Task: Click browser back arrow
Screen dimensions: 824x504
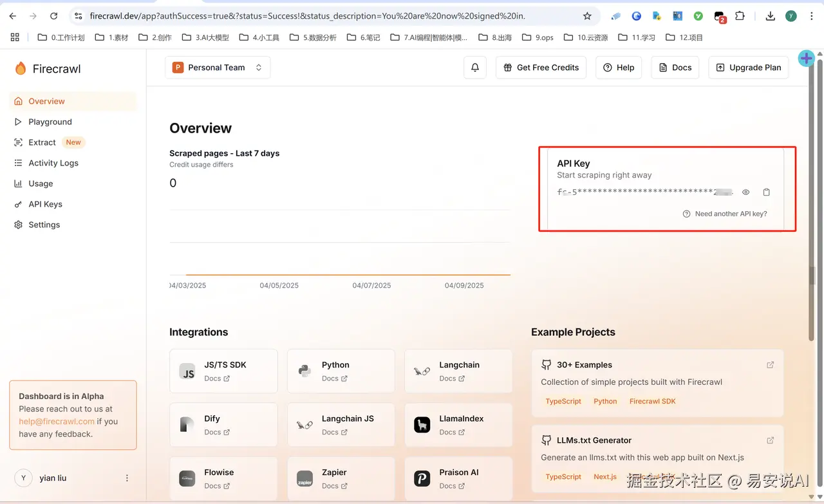Action: [13, 16]
